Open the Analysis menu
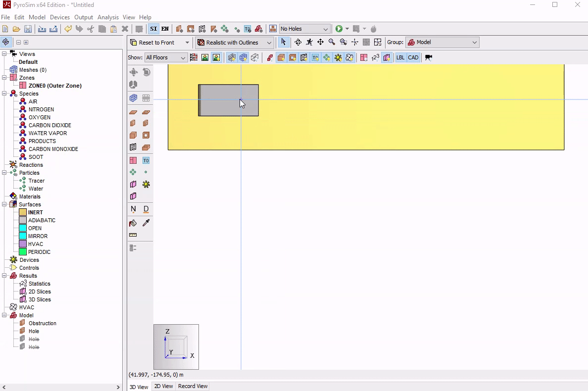The image size is (588, 391). [108, 17]
